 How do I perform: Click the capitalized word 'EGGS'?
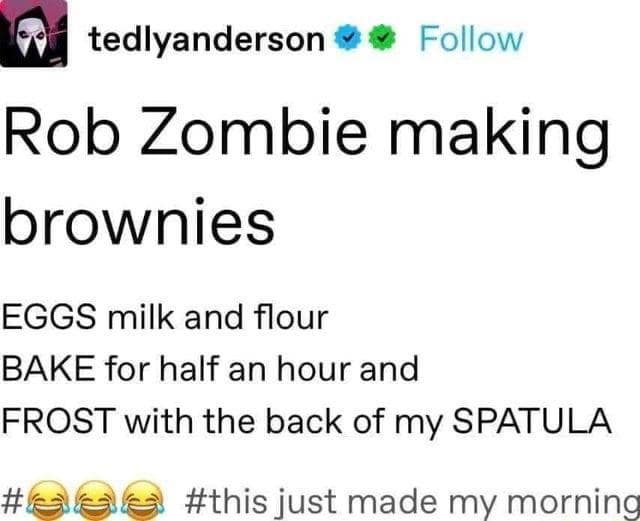[x=49, y=317]
